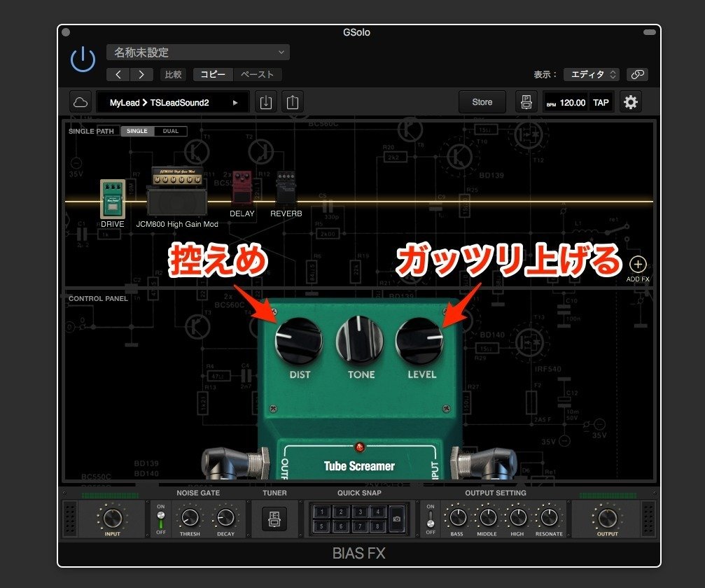Image resolution: width=705 pixels, height=588 pixels.
Task: Click the TAP tempo button
Action: coord(601,102)
